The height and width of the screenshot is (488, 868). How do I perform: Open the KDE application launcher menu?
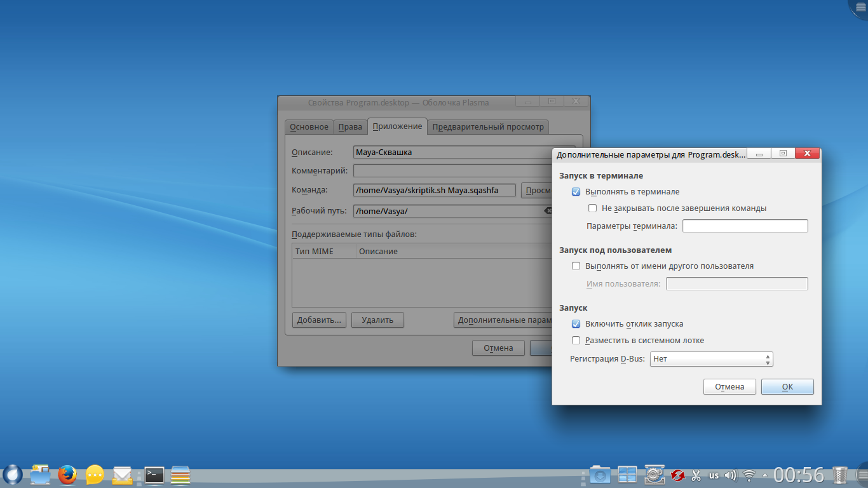point(13,474)
